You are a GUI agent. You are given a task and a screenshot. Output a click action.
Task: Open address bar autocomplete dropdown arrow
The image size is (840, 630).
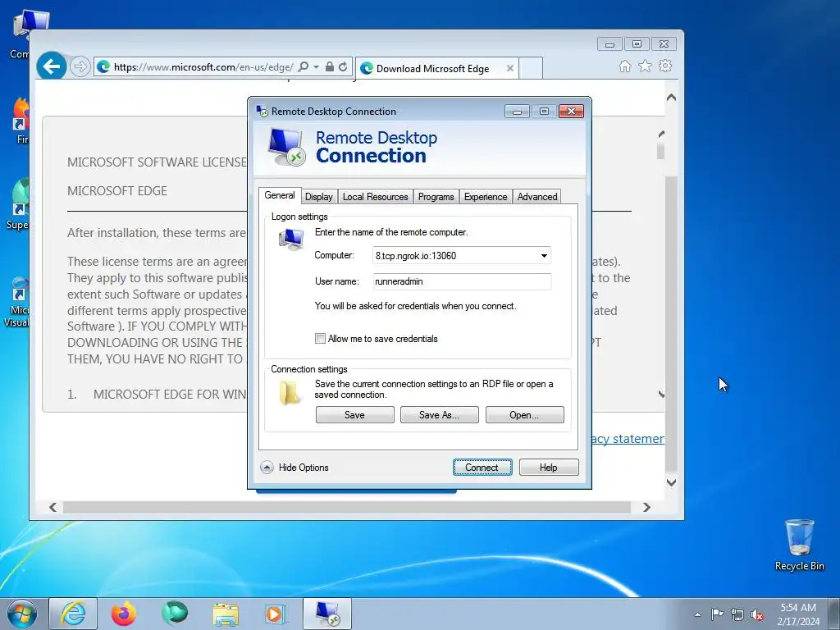pos(316,67)
